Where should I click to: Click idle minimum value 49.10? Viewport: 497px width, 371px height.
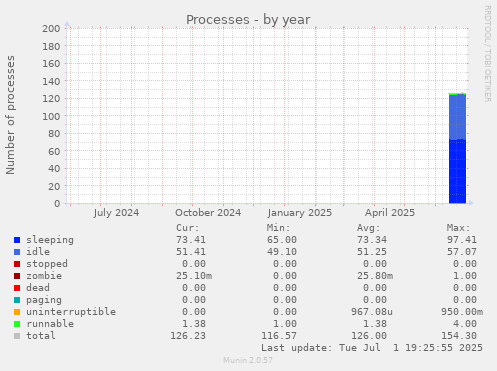pos(282,252)
